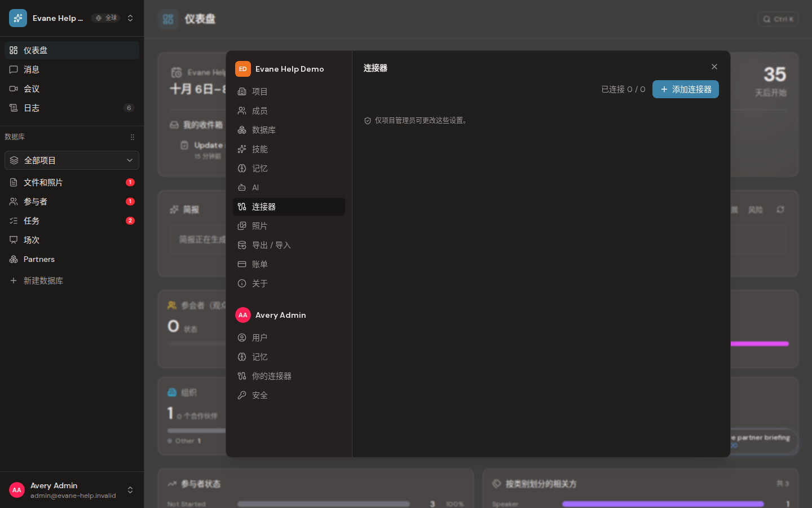Open 文件和照片 database
Screen dimensions: 812x508
click(72, 182)
